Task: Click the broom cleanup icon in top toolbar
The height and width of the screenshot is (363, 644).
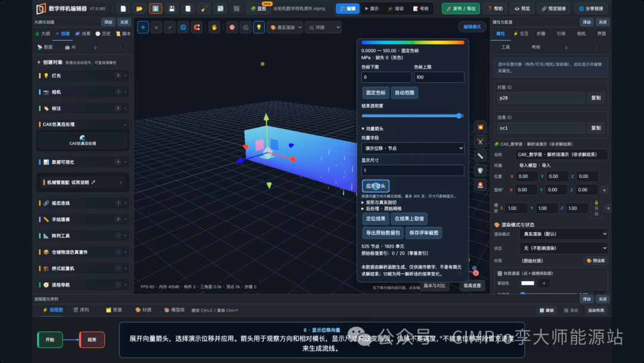Action: [204, 8]
